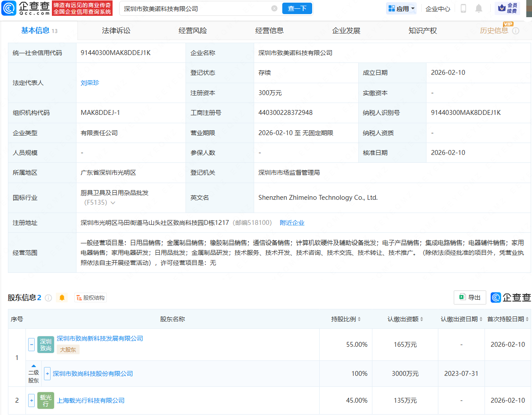Viewport: 532px width, 415px height.
Task: Click the 查一下 search button
Action: point(297,8)
